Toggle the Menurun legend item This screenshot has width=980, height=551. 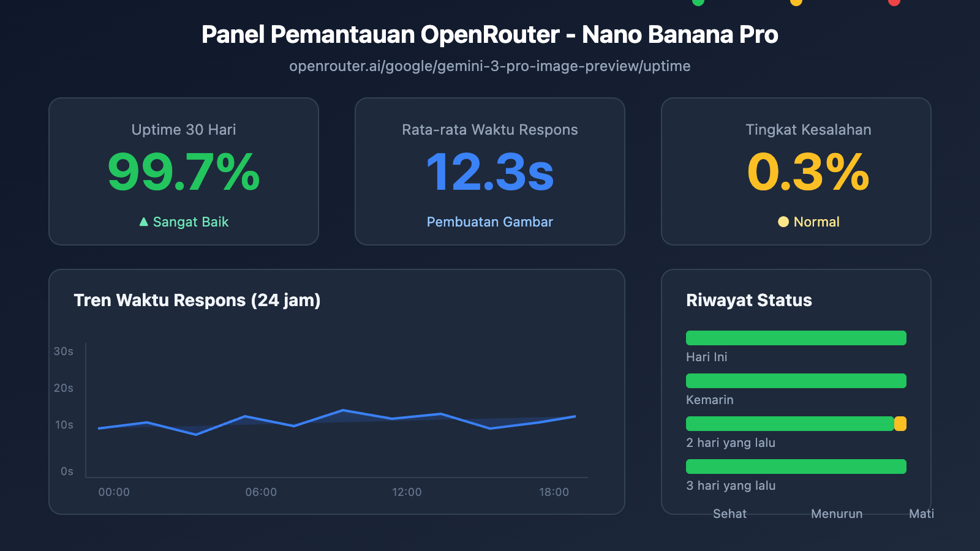837,514
